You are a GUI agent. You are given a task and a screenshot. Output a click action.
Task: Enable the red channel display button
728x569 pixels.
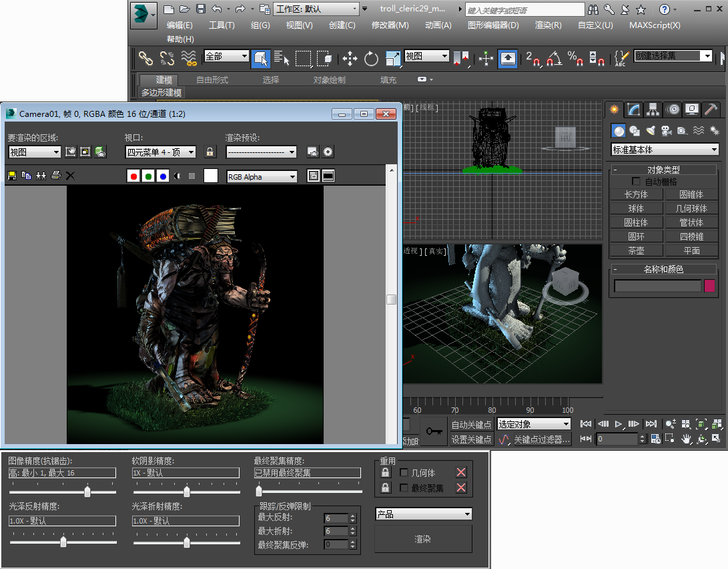coord(133,176)
